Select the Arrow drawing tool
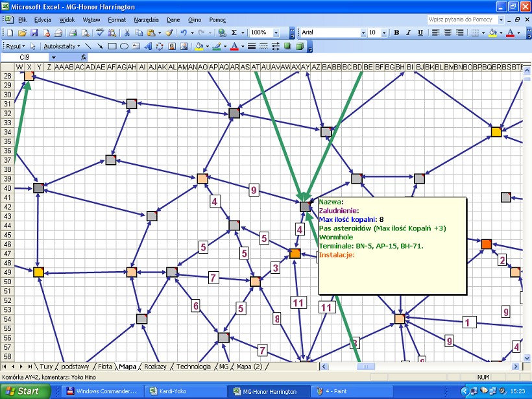 pyautogui.click(x=100, y=46)
